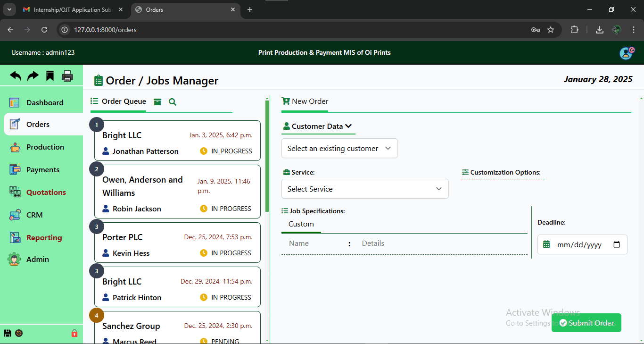Click the site info icon in address bar
The image size is (644, 344).
click(65, 30)
